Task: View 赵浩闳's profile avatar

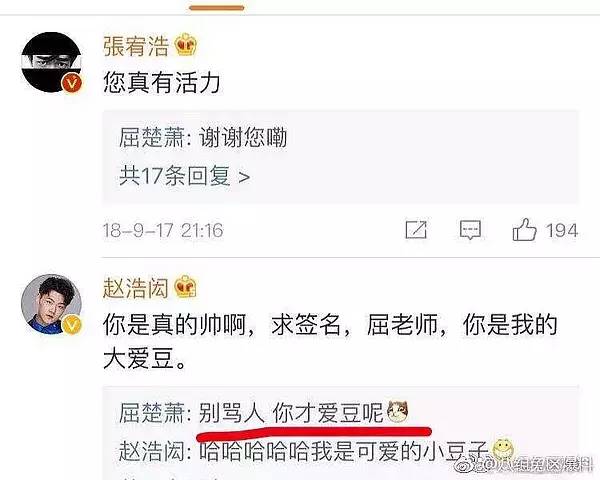Action: tap(52, 304)
